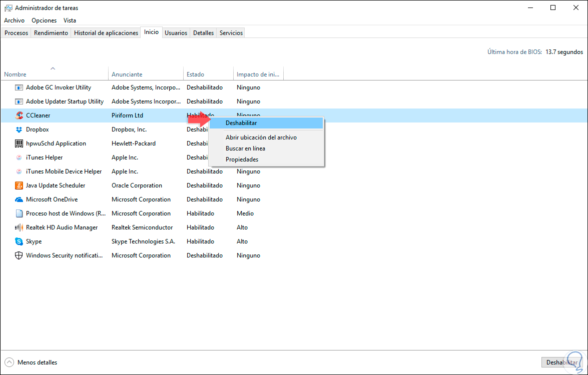Click the Realtek HD Audio Manager icon
Screen dimensions: 588x375
pos(19,227)
